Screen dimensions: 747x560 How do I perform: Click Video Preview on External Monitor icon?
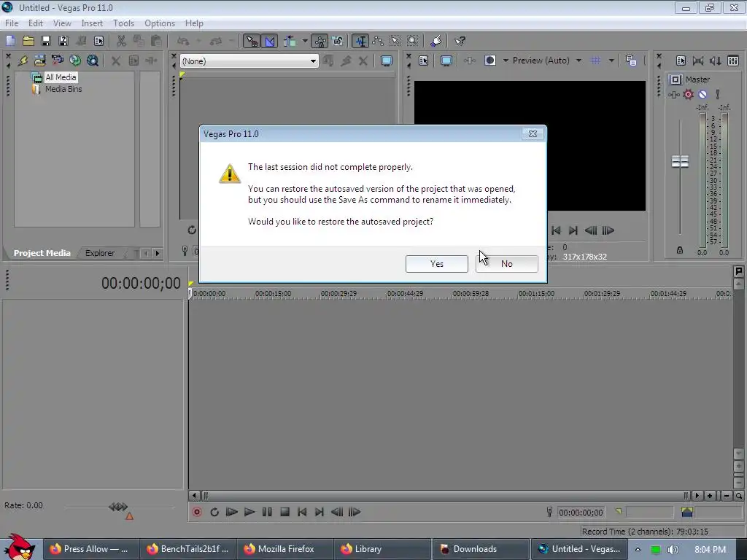tap(446, 61)
